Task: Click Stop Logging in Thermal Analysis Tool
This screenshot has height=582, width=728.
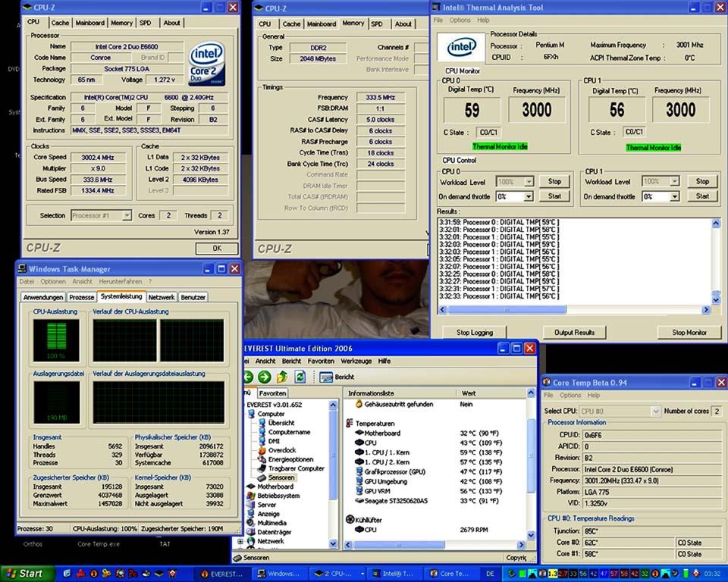Action: (x=475, y=333)
